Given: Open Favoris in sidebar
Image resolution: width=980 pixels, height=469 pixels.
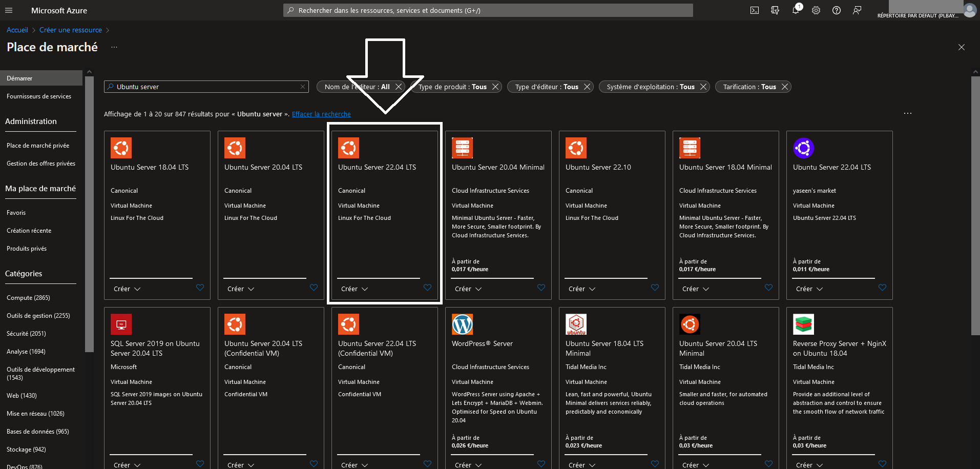Looking at the screenshot, I should point(16,213).
